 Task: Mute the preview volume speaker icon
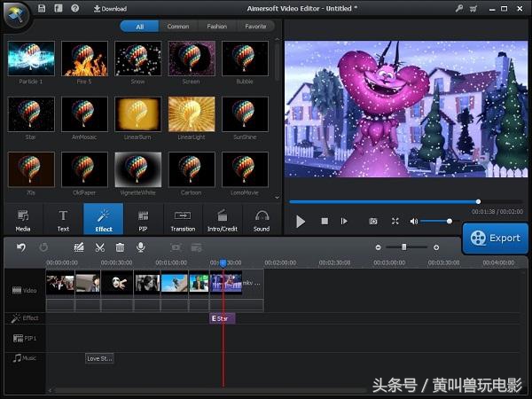[413, 221]
